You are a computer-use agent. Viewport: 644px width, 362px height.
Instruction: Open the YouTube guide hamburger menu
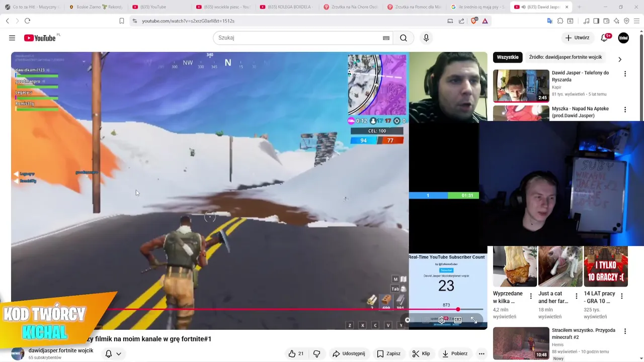point(12,38)
